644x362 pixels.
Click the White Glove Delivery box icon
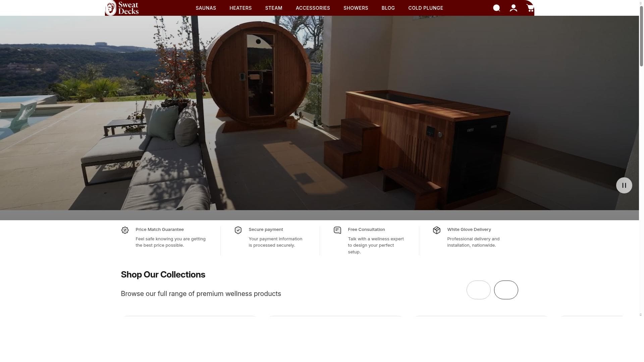[x=437, y=230]
